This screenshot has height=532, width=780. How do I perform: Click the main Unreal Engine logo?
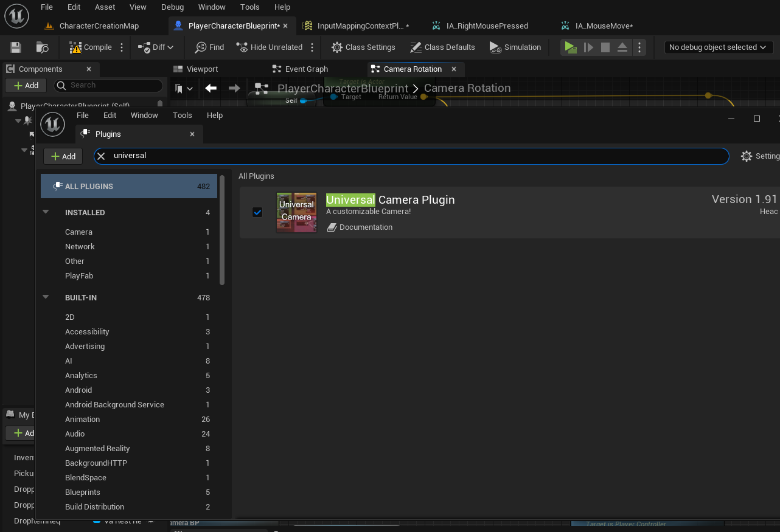pos(16,16)
